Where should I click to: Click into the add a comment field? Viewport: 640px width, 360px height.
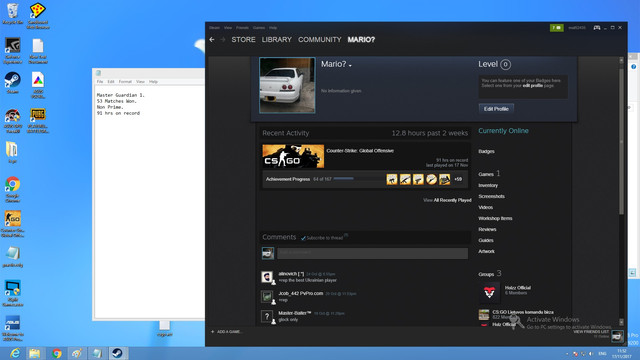[372, 253]
